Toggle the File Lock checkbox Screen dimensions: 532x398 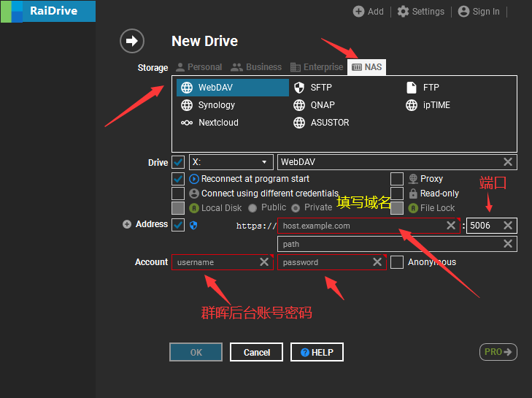pos(397,208)
